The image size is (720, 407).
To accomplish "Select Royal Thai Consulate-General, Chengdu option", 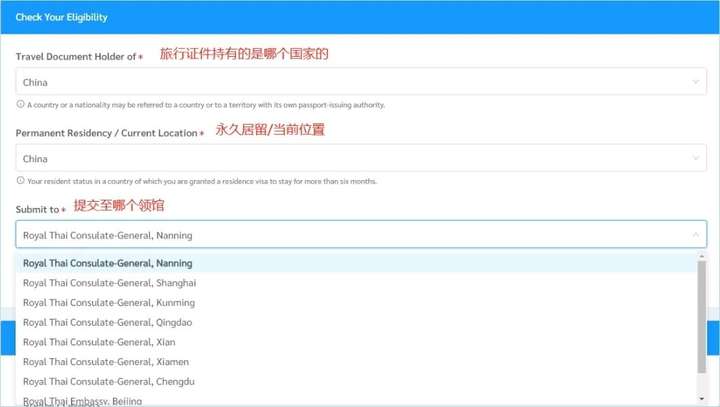I will [356, 382].
